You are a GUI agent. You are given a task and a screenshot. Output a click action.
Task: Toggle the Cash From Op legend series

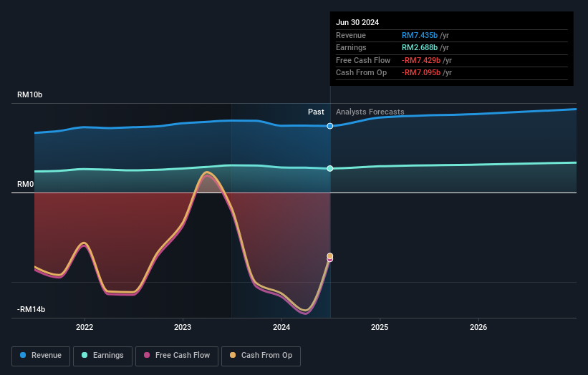click(x=261, y=356)
